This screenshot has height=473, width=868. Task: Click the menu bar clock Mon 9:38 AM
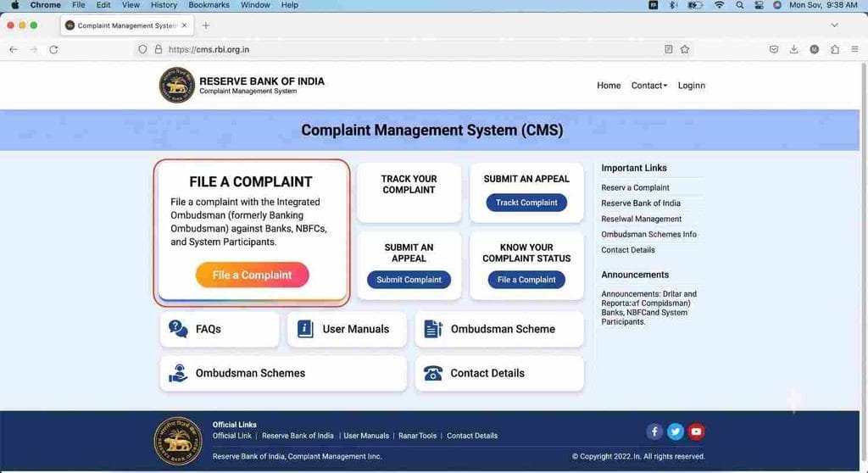(823, 5)
